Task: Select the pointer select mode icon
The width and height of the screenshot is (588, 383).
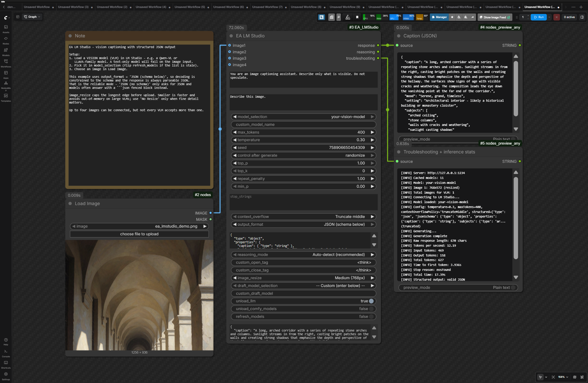Action: (x=541, y=377)
